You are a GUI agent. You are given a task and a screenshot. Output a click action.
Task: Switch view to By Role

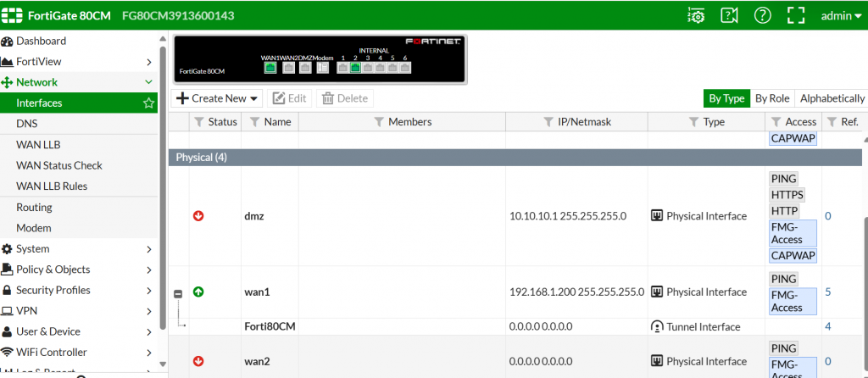[772, 98]
